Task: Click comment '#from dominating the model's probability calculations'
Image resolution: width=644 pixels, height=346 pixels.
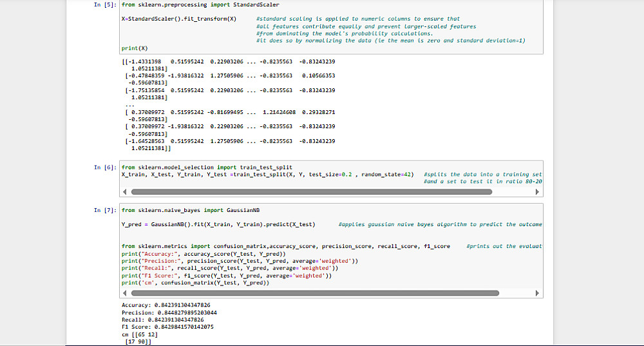Action: [345, 34]
